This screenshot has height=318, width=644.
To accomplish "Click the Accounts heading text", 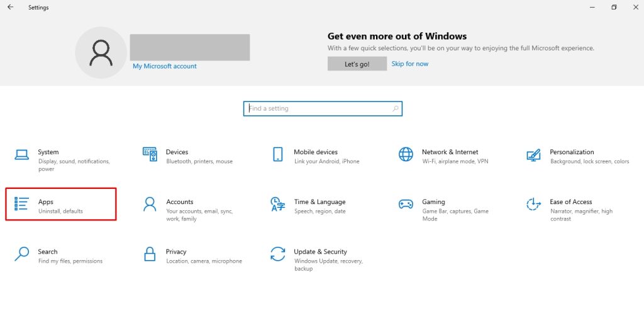I will pyautogui.click(x=179, y=202).
